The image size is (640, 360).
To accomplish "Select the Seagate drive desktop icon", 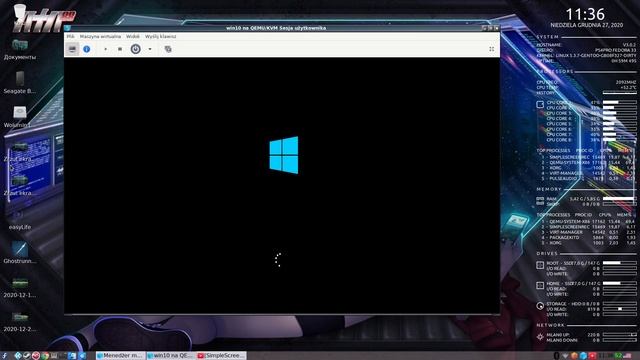I will 20,82.
